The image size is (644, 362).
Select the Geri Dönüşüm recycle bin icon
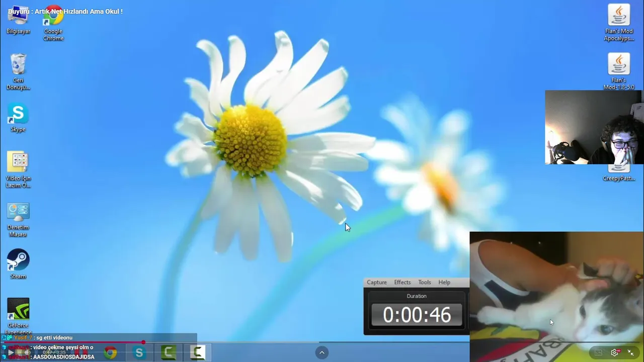[18, 71]
